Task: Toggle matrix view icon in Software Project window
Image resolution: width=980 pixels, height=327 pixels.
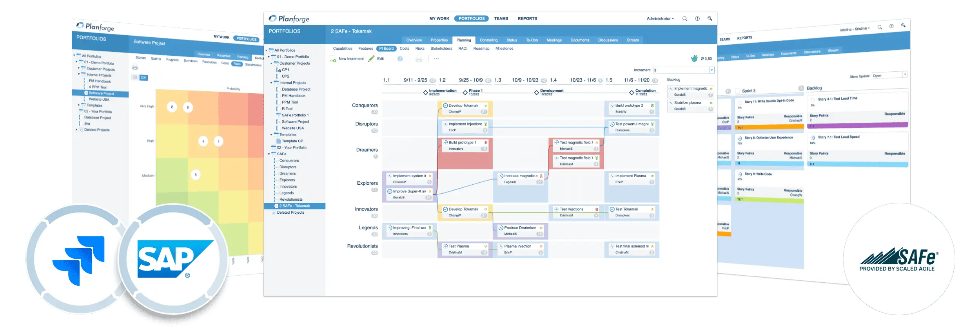Action: pos(144,78)
